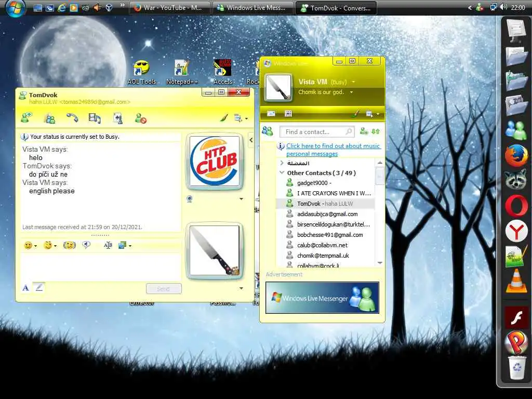532x399 pixels.
Task: Open the Vista VM status dropdown arrow
Action: click(353, 82)
